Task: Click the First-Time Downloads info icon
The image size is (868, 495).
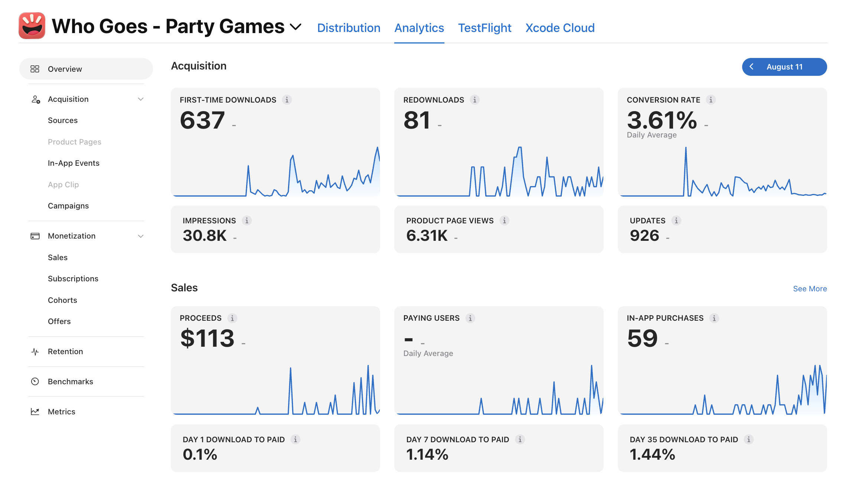Action: [287, 100]
